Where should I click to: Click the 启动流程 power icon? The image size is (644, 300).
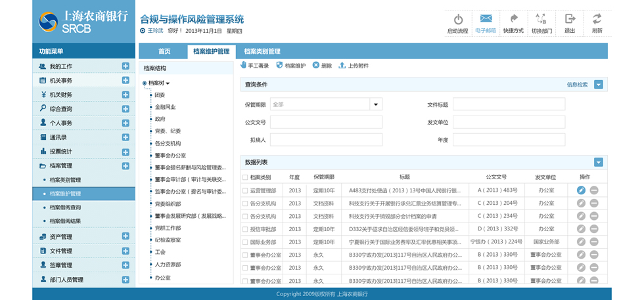pos(458,20)
